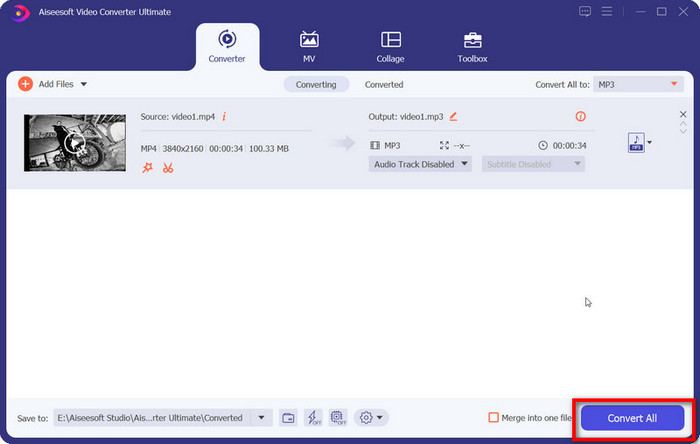Play the video1.mp4 thumbnail preview

pos(75,143)
